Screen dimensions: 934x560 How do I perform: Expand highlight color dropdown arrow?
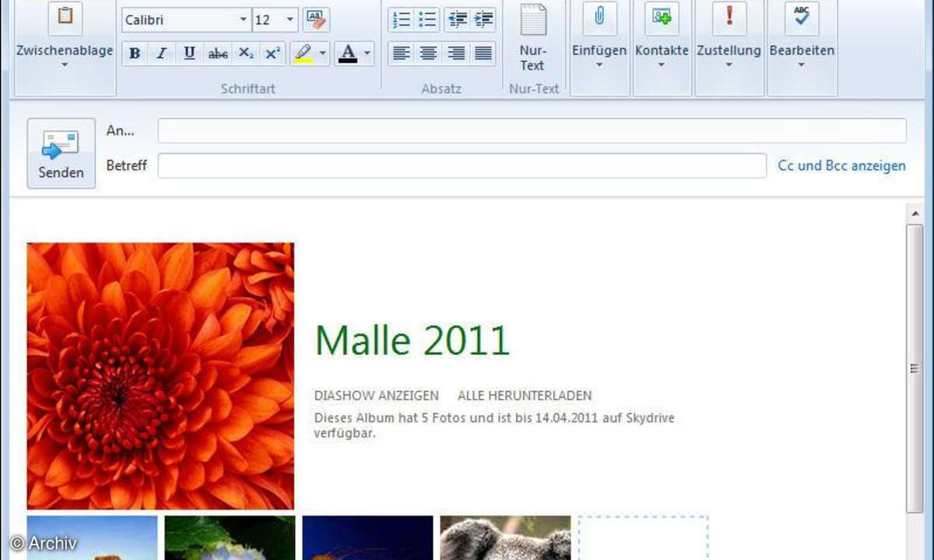coord(322,53)
